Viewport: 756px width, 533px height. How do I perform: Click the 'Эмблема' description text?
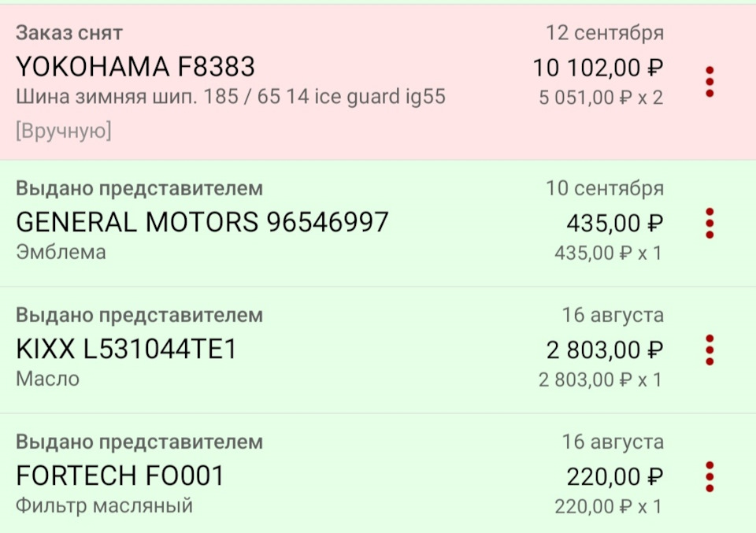61,253
